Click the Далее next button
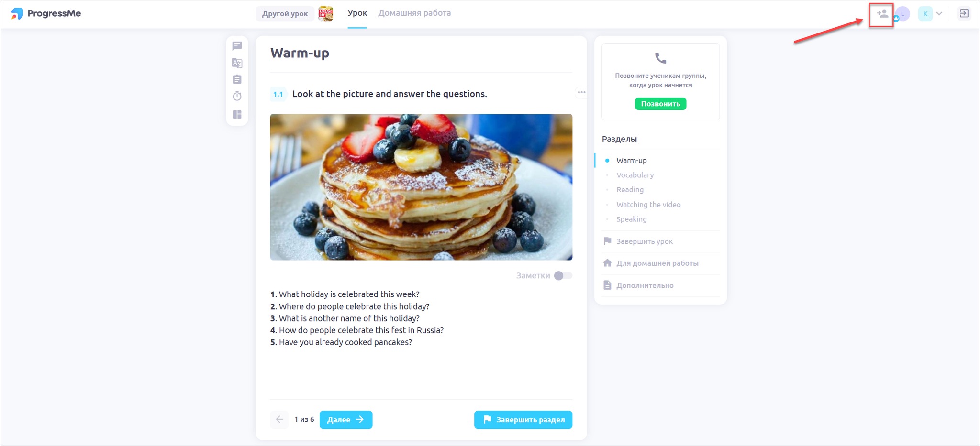This screenshot has width=980, height=446. (x=346, y=420)
